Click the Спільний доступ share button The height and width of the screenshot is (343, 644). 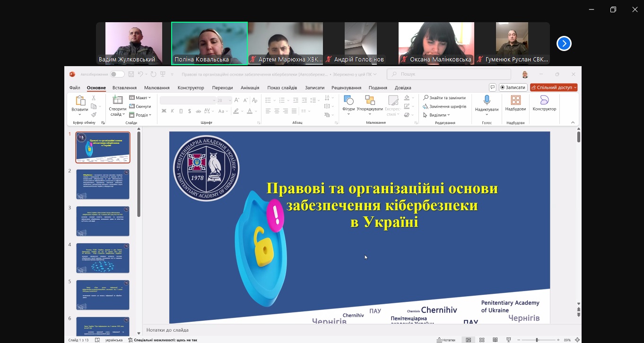click(554, 87)
